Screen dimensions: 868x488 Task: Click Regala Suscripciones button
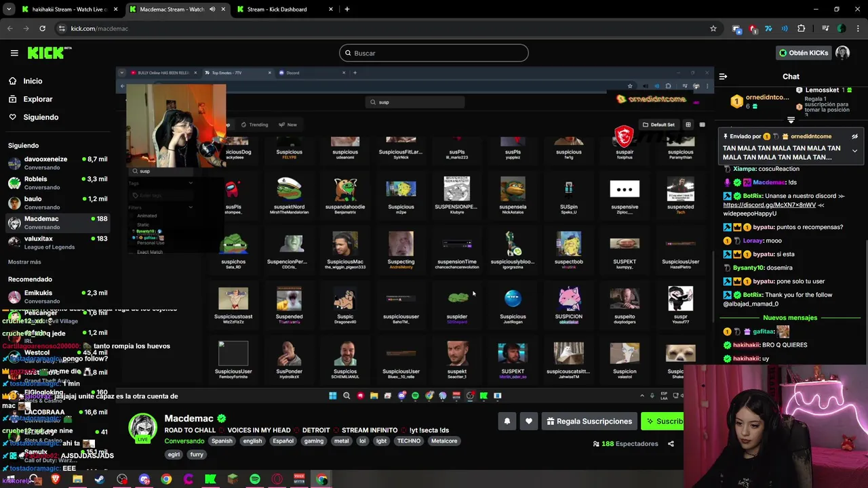[x=589, y=422]
